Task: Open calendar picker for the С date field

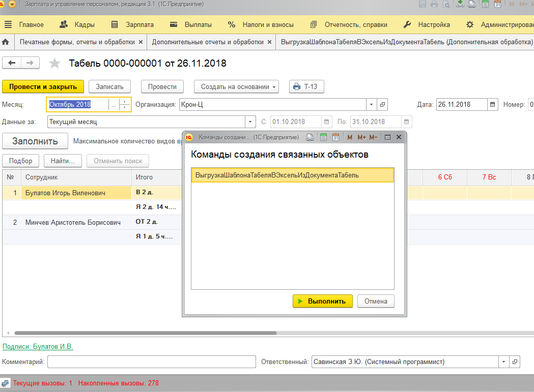Action: click(x=326, y=122)
